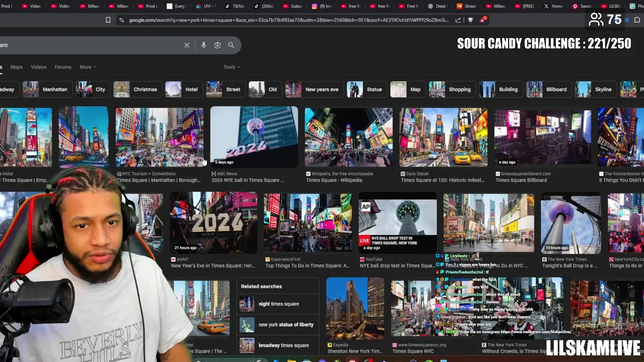Screen dimensions: 644x362
Task: Open site information icon beside the URL
Action: (121, 20)
